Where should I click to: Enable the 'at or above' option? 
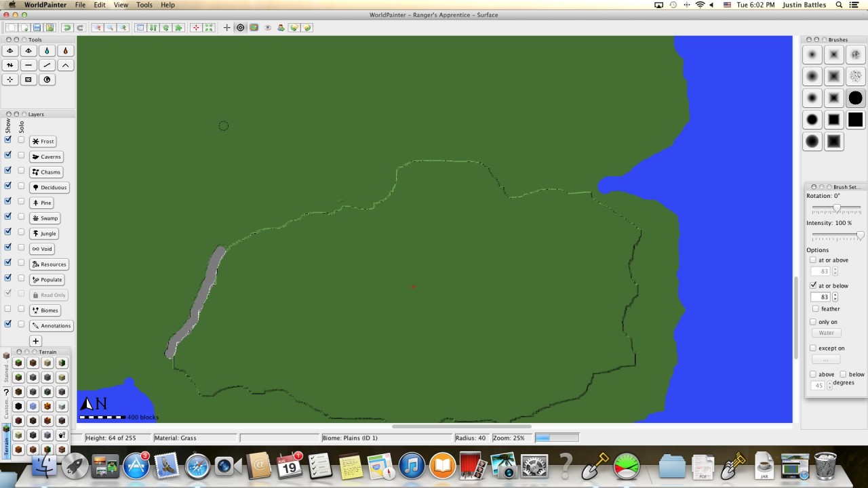click(813, 260)
